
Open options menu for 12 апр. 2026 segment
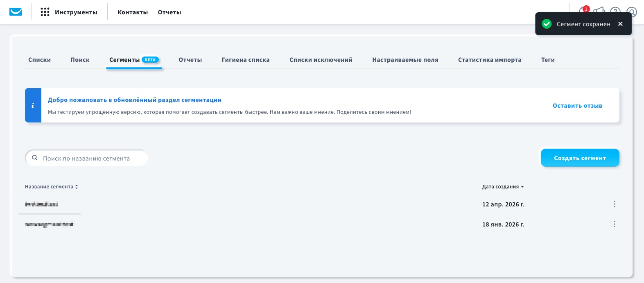(x=614, y=204)
